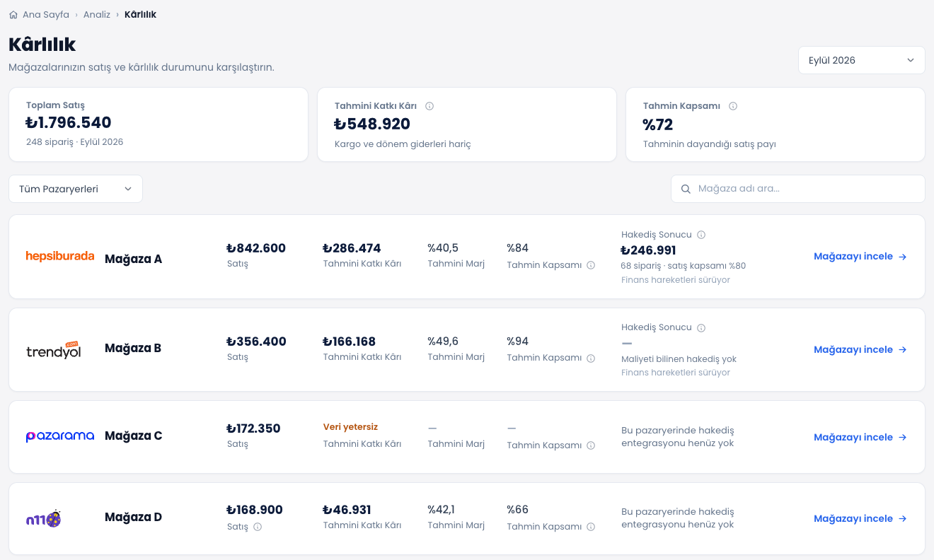Image resolution: width=934 pixels, height=560 pixels.
Task: Click the Toplam Satış value ₺1.796.540
Action: point(69,123)
